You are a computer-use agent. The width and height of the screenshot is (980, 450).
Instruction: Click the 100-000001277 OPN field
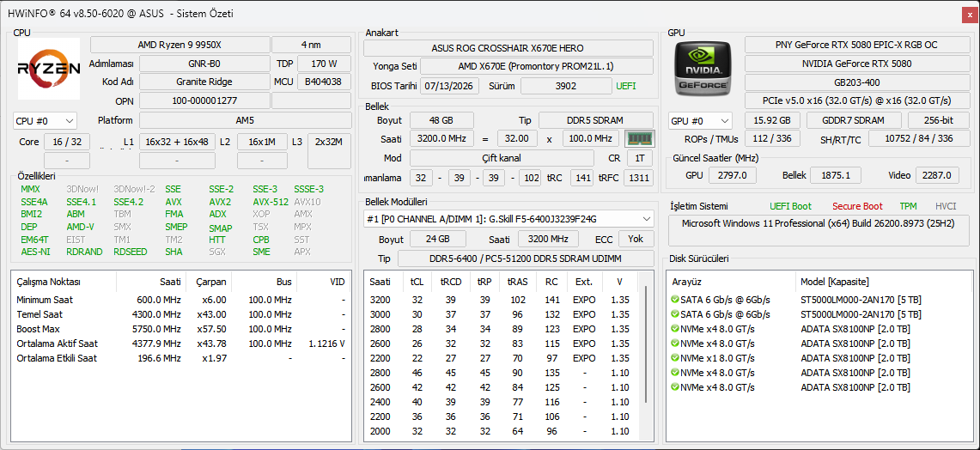(204, 100)
